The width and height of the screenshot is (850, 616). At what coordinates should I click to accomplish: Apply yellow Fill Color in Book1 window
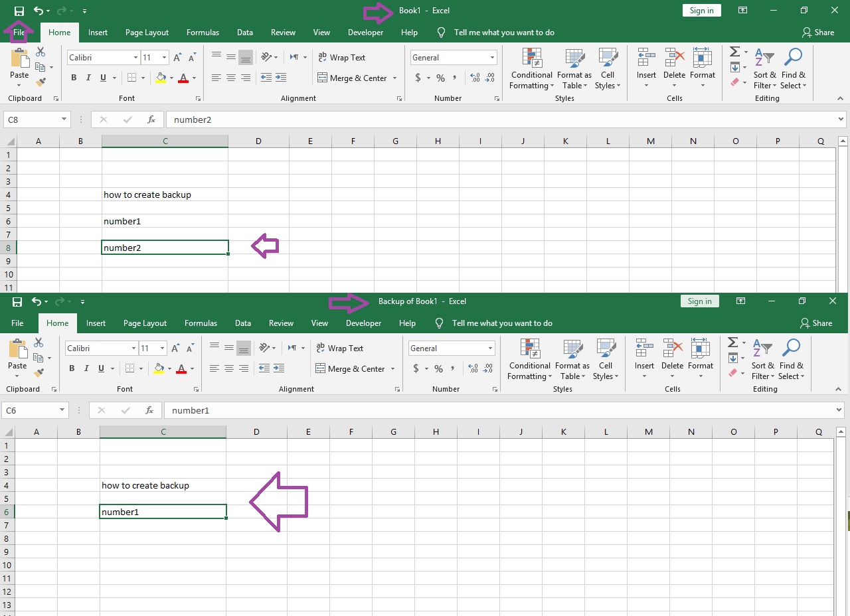(x=160, y=78)
